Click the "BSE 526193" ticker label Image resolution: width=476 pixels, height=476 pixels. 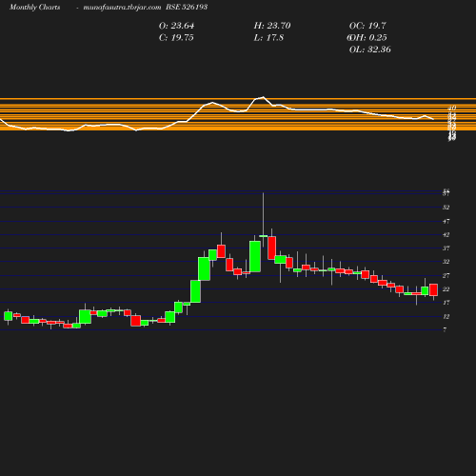pyautogui.click(x=187, y=8)
